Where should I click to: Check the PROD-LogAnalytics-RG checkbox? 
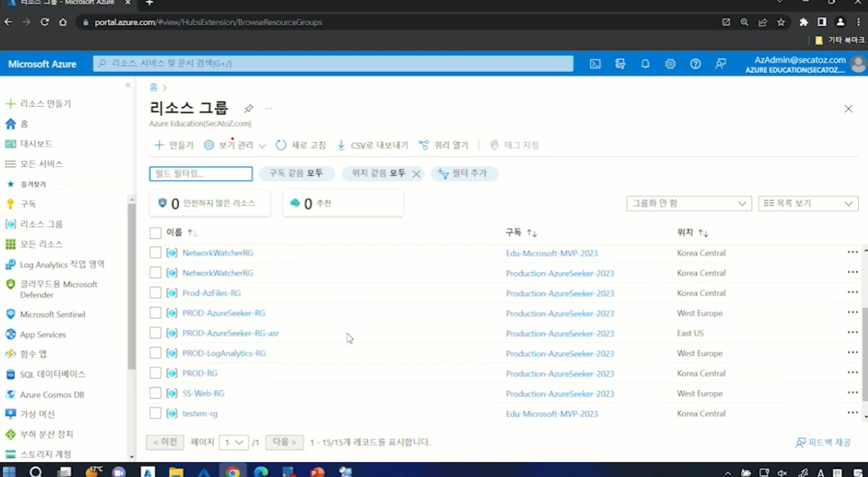pos(156,353)
